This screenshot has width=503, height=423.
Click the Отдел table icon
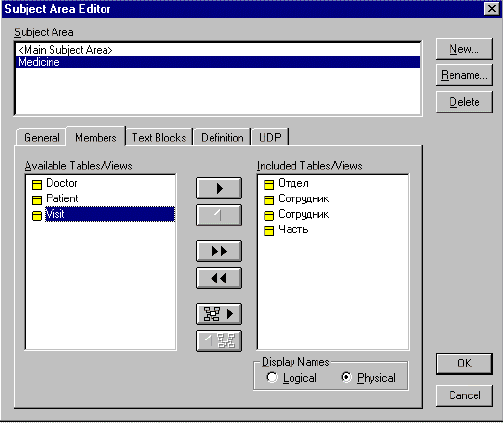[269, 184]
